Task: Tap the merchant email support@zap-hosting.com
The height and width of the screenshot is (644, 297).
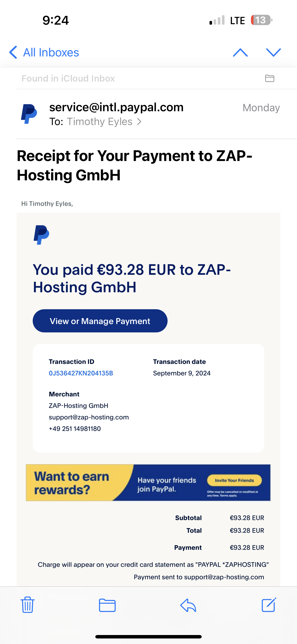Action: (89, 417)
